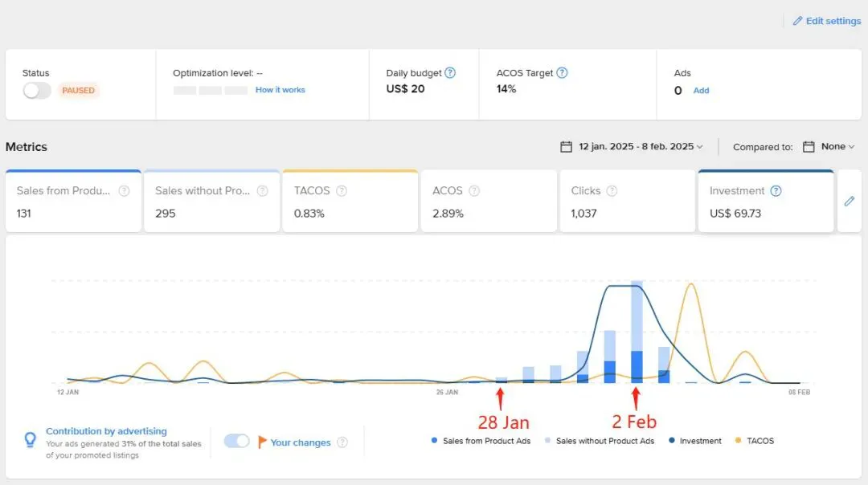The width and height of the screenshot is (868, 485).
Task: Select the ACOS metric card
Action: tap(489, 202)
